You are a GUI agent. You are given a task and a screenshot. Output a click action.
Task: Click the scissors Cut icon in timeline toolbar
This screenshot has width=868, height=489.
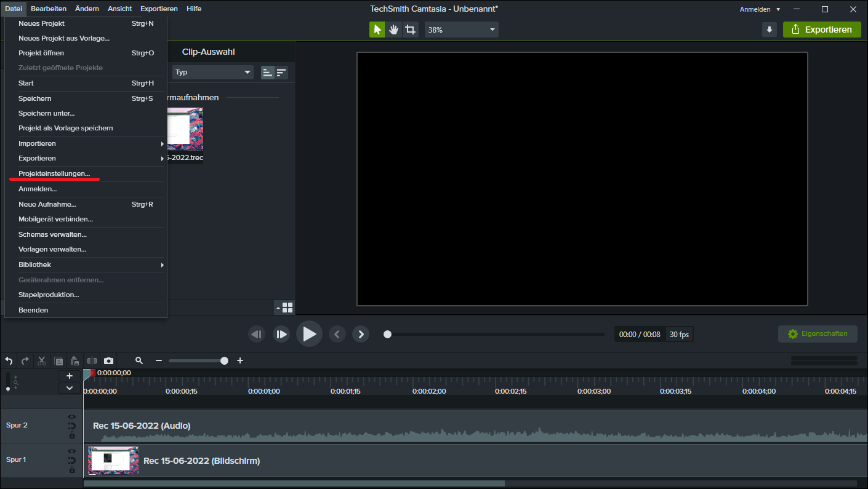point(42,361)
